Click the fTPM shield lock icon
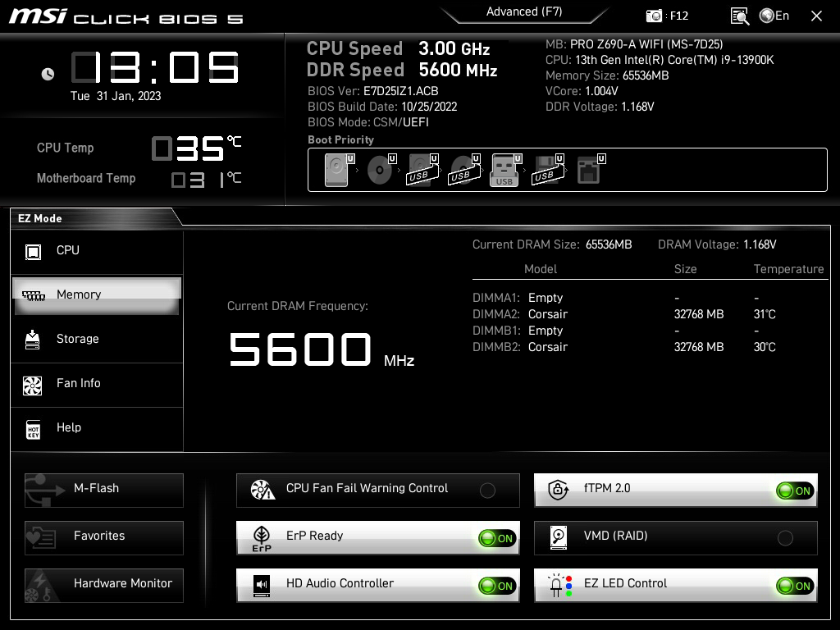840x630 pixels. click(x=558, y=489)
